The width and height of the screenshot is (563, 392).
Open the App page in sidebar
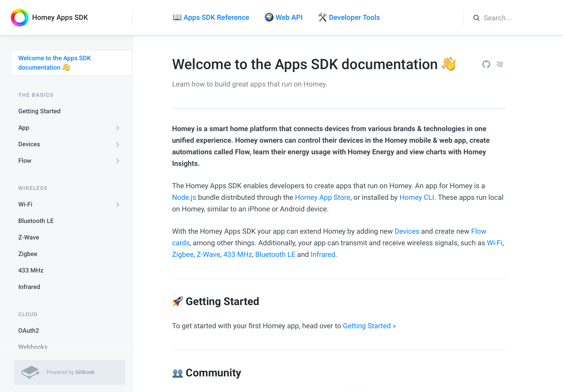(x=24, y=128)
